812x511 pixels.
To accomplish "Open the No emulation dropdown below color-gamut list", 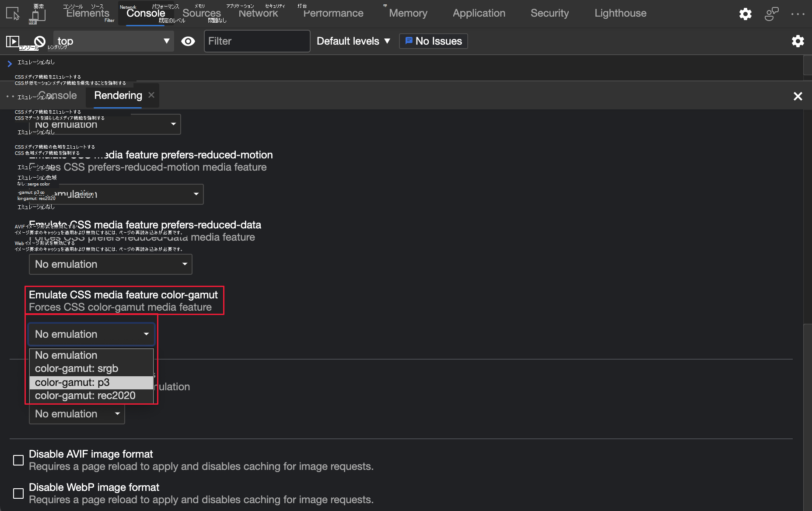I will tap(77, 414).
